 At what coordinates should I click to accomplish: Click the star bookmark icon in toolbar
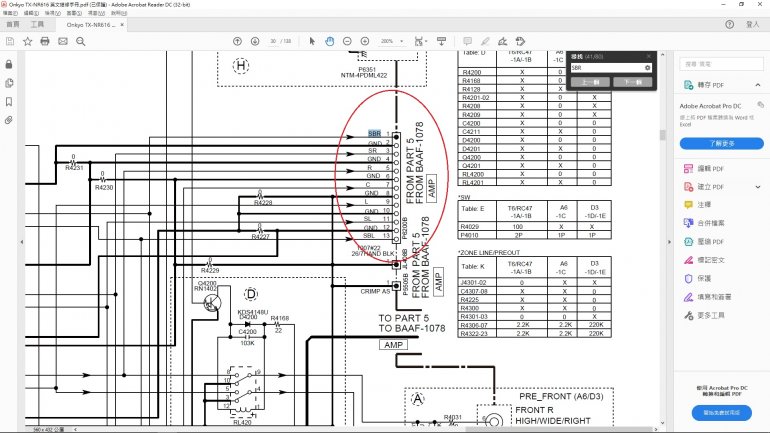26,41
